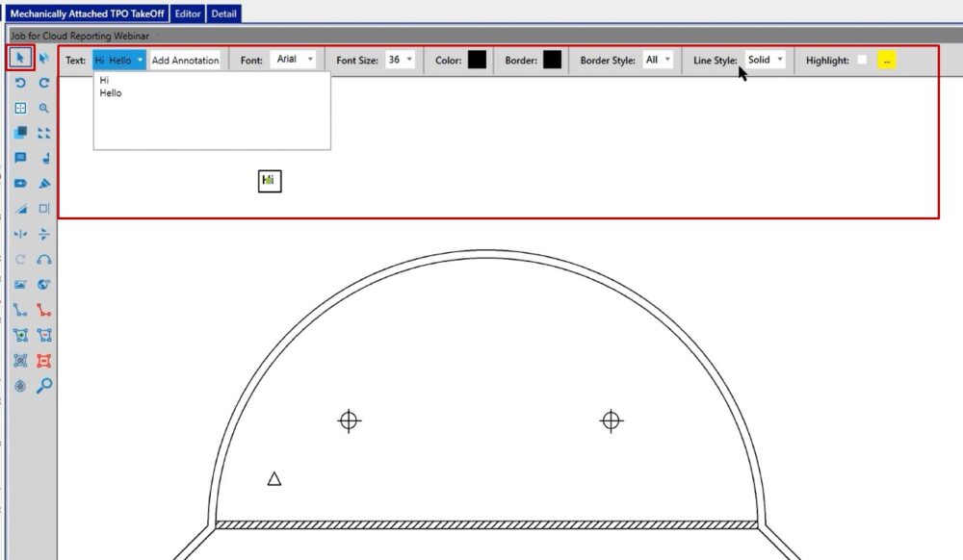Open the black text Color swatch
The height and width of the screenshot is (560, 963).
(477, 60)
